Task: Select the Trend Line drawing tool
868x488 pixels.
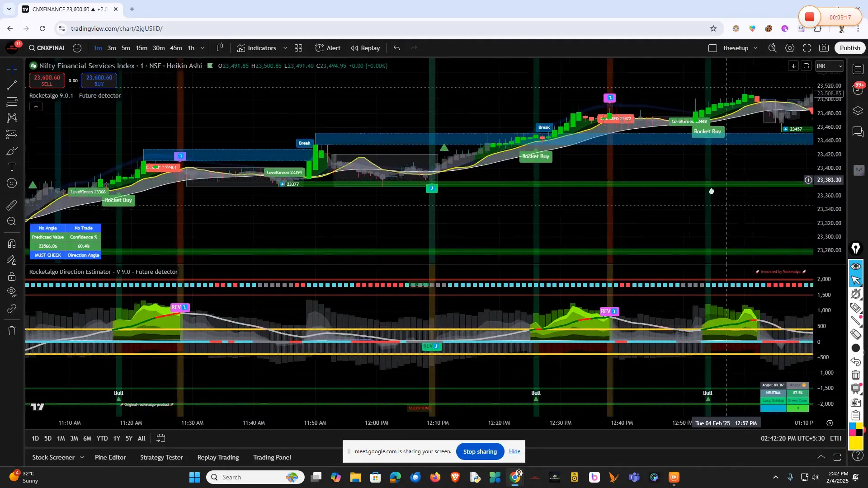Action: pyautogui.click(x=12, y=85)
